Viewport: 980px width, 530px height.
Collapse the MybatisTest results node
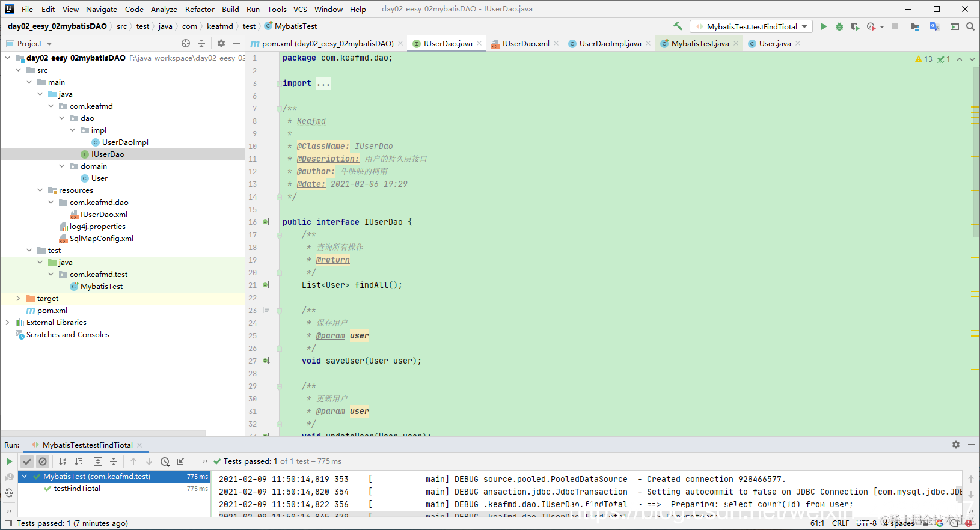click(24, 477)
